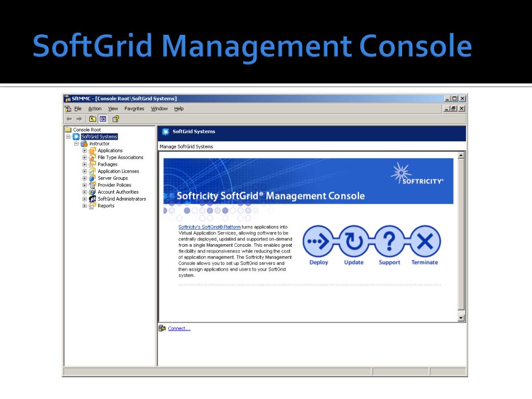Click the SftMMC console icon beside File

68,109
